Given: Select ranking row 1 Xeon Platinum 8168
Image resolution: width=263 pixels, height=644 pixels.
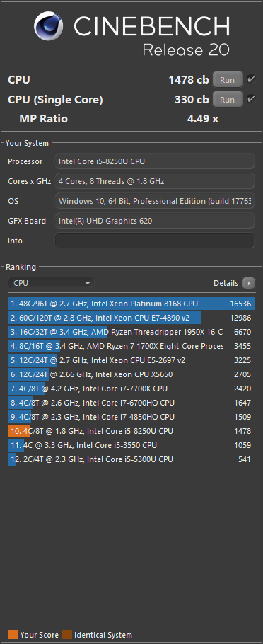Looking at the screenshot, I should click(131, 304).
